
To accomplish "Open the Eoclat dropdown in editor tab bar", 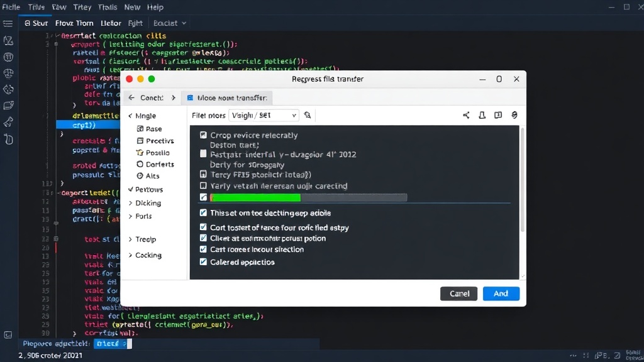I will click(170, 23).
